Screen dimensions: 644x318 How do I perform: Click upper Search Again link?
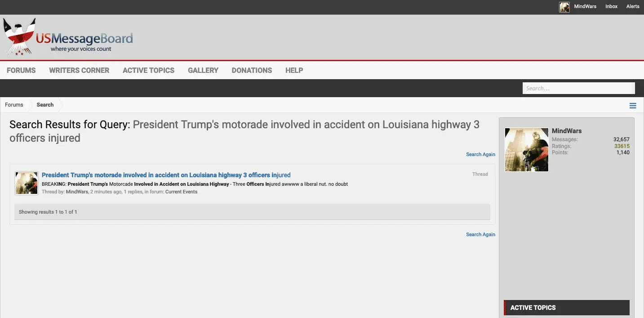point(480,154)
